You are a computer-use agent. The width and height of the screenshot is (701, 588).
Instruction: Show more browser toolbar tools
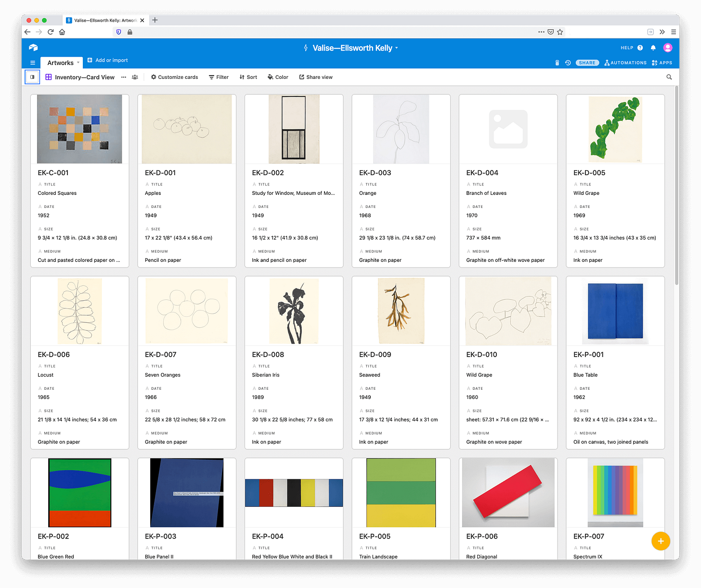pos(662,32)
